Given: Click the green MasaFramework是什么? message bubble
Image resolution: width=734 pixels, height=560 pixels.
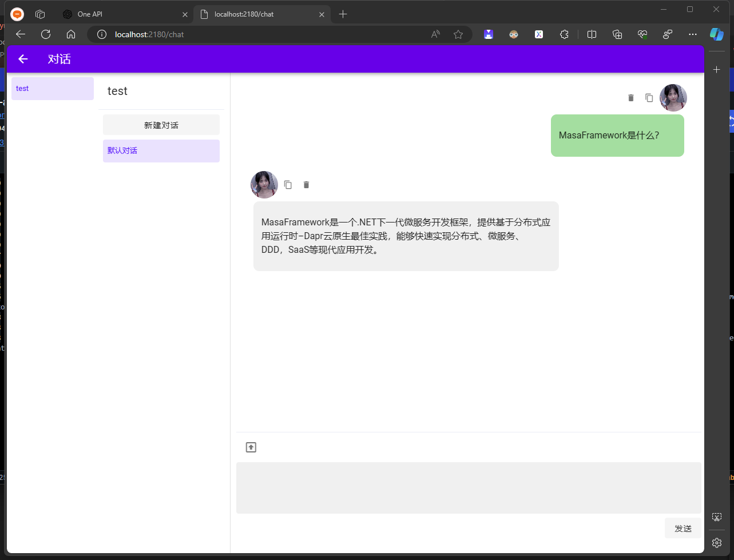Looking at the screenshot, I should 617,136.
